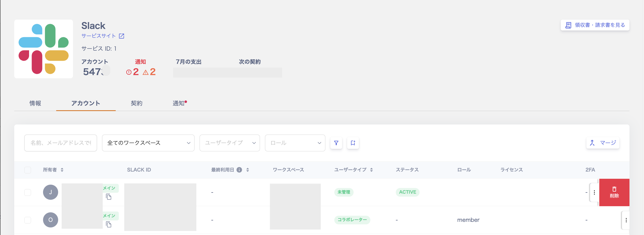Open the three-dot menu in the O row

(x=626, y=220)
